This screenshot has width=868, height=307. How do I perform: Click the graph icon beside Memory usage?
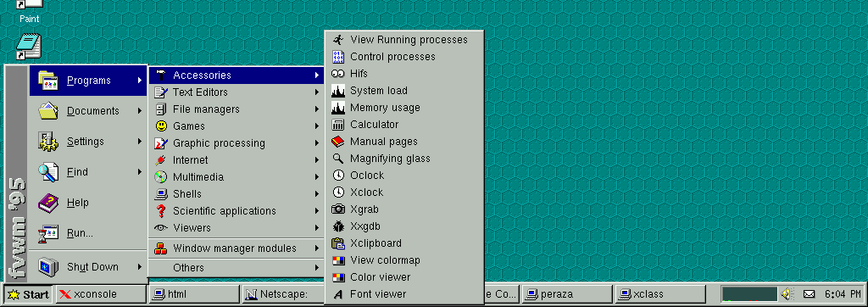(337, 108)
